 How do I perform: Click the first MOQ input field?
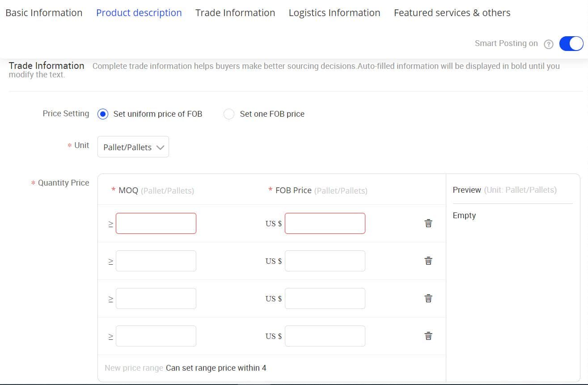[156, 223]
